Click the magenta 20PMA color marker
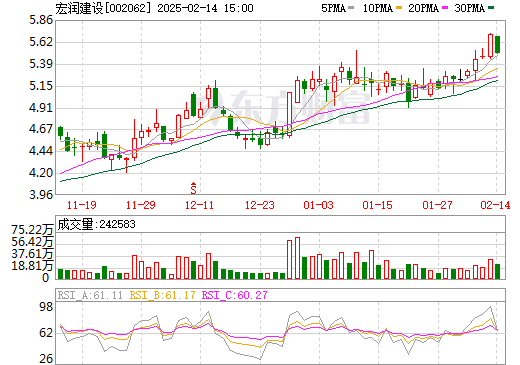 point(445,7)
